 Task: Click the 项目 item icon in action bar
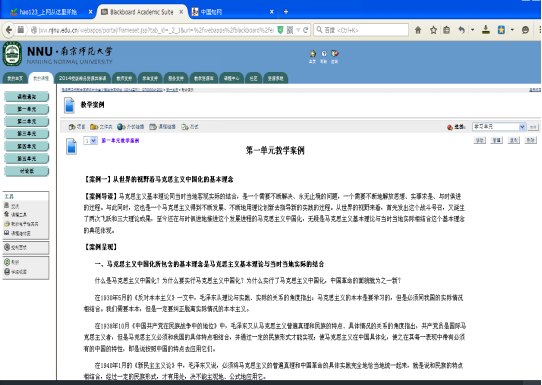(x=72, y=127)
